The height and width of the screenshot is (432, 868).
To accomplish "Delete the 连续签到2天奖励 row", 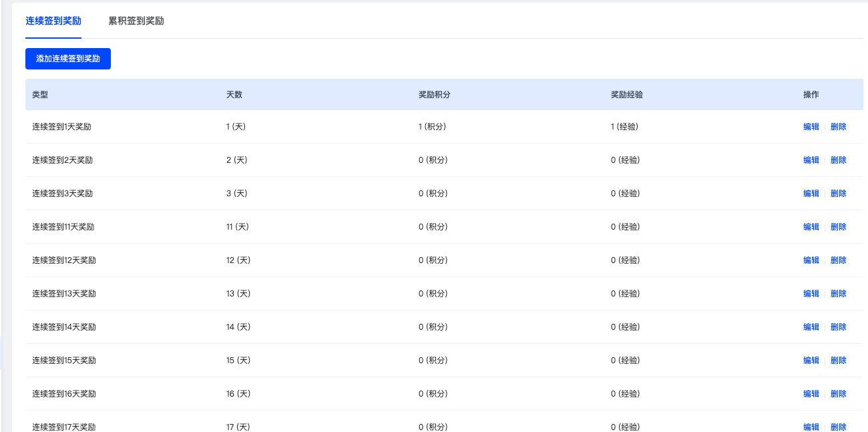I will pos(839,160).
